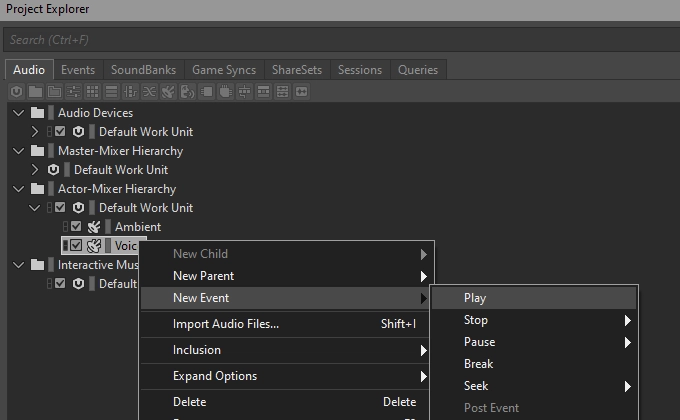Click the solid folder toolbar icon

[36, 92]
